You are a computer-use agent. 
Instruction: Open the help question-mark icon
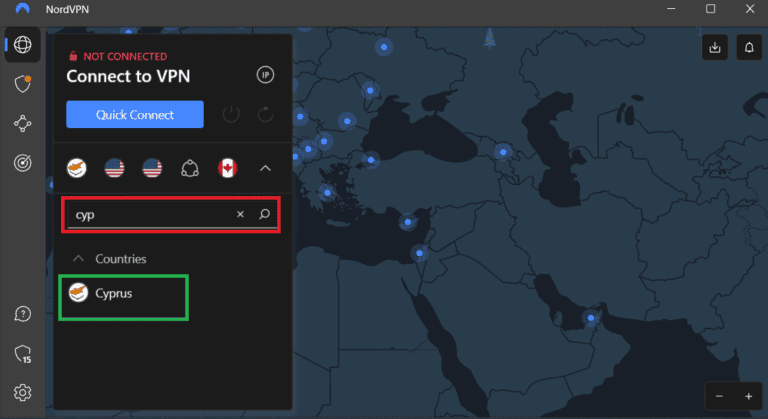pos(22,316)
